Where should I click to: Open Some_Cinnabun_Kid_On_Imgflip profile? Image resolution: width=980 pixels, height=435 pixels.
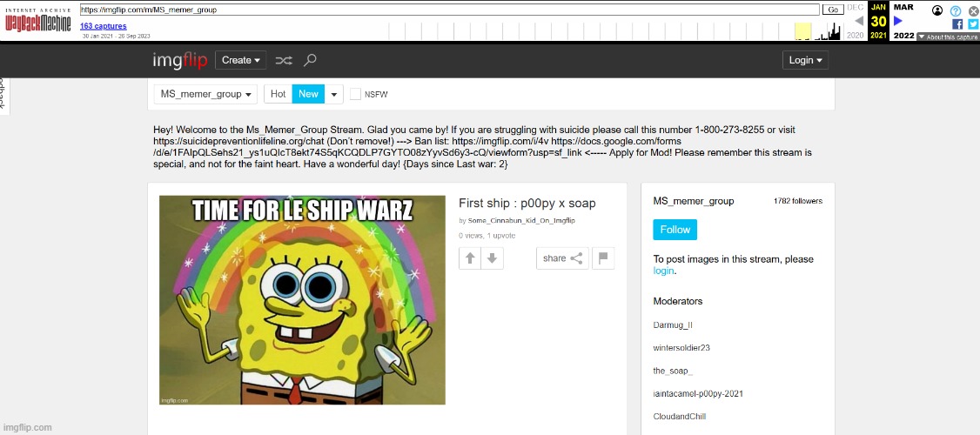coord(524,221)
